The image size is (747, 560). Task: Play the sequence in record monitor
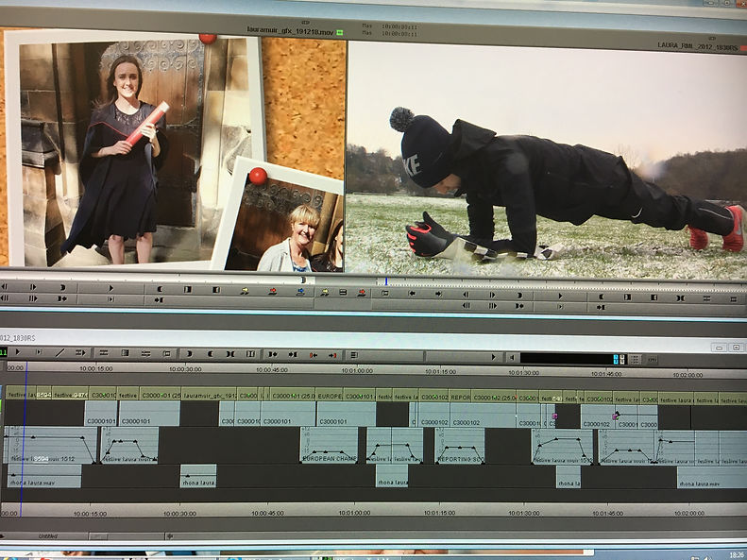pos(560,297)
